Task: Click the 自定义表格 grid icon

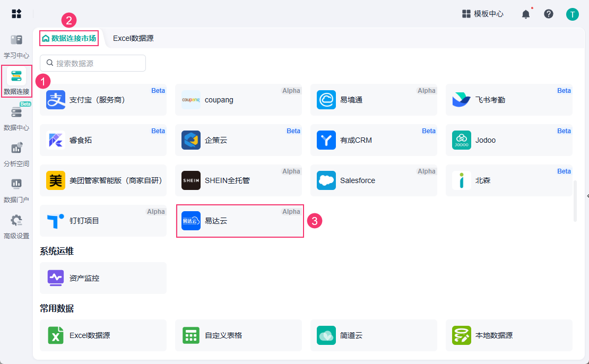Action: click(x=191, y=335)
